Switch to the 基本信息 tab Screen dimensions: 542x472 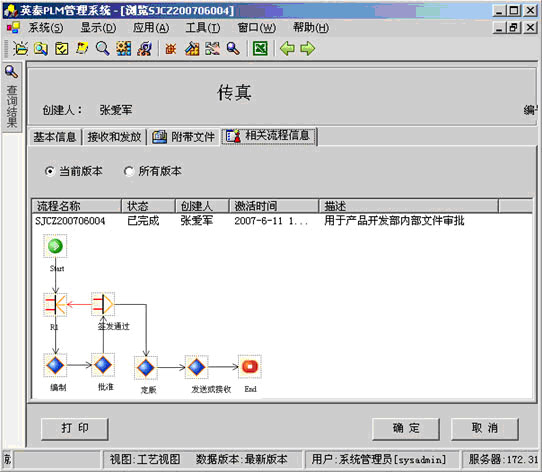coord(55,137)
